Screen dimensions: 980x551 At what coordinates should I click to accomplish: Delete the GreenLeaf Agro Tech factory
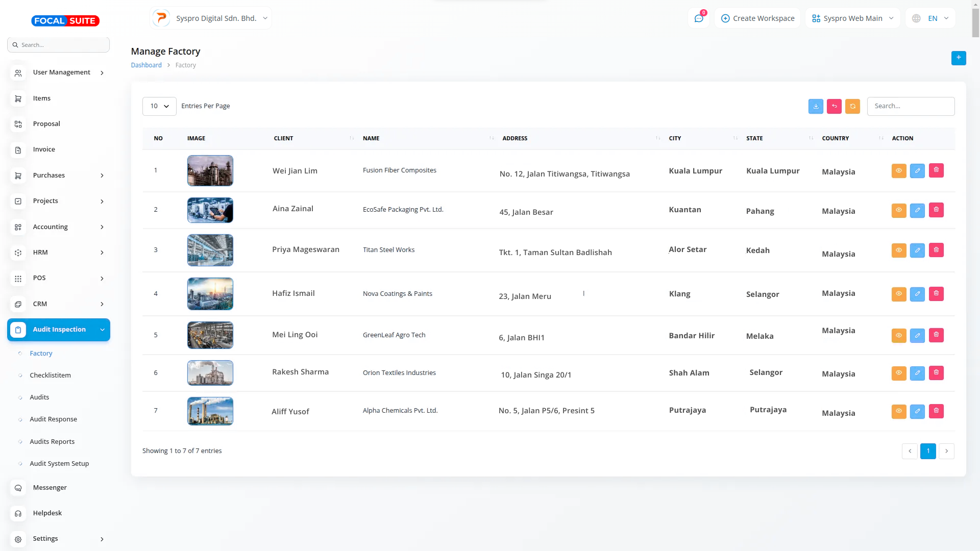pyautogui.click(x=936, y=335)
